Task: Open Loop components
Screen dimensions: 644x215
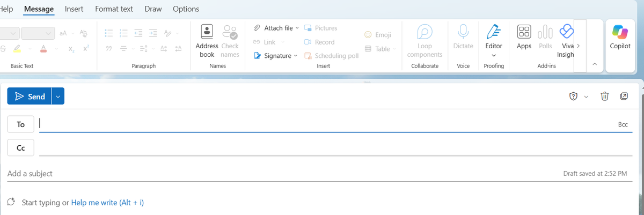Action: pos(425,41)
